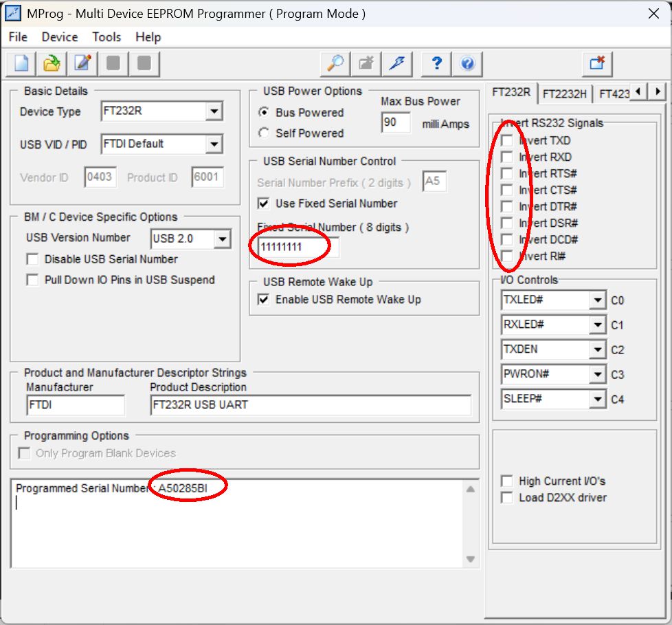Open the Tools menu
The image size is (672, 625).
pos(107,37)
